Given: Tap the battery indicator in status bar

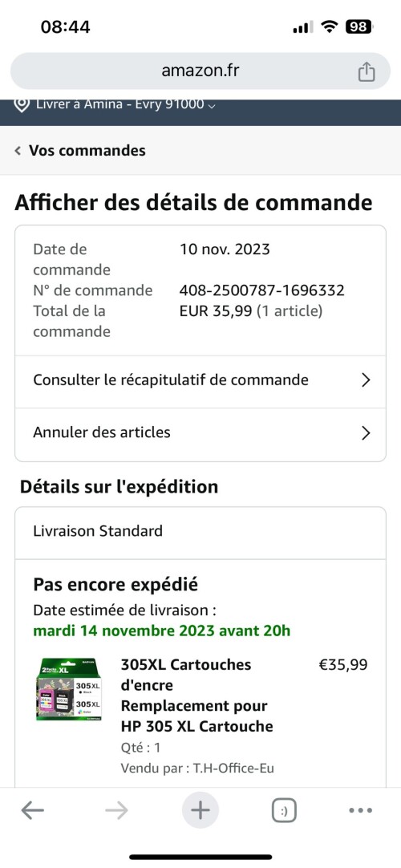Looking at the screenshot, I should [359, 26].
